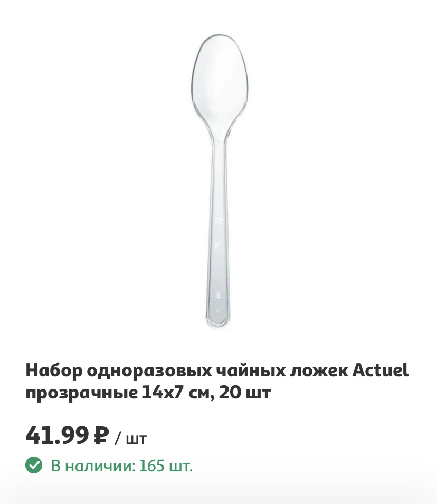
Task: Click the word Набор in the title
Action: pos(54,370)
